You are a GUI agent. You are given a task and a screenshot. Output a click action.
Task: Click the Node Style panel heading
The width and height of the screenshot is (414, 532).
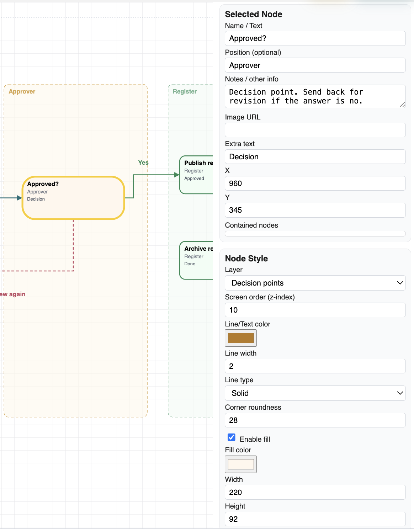point(246,259)
